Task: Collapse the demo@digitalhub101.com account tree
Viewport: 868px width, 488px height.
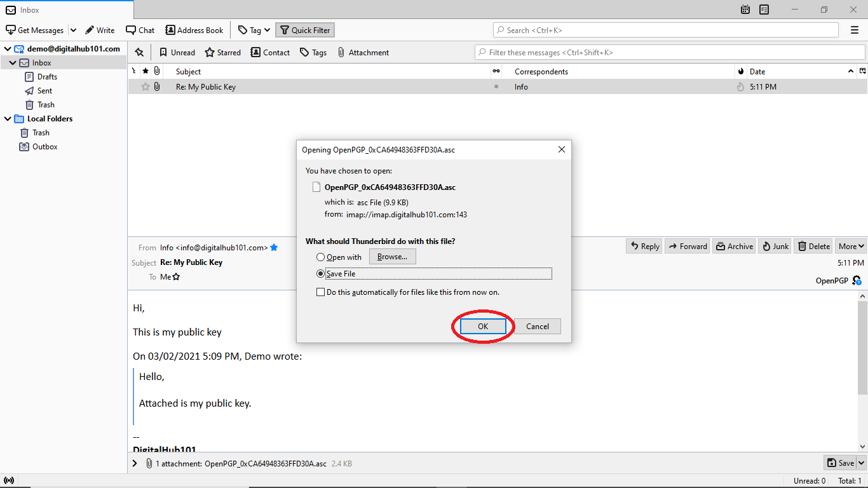Action: tap(7, 49)
